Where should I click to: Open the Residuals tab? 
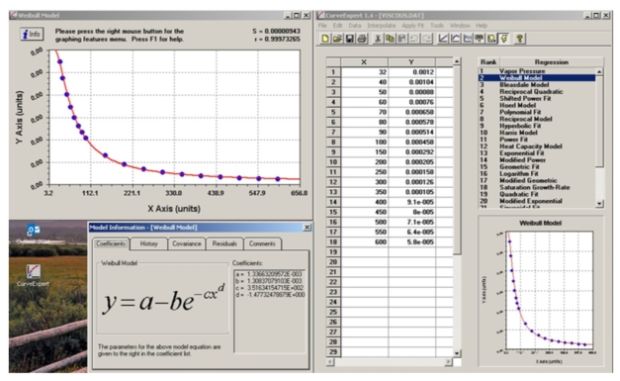(x=224, y=244)
